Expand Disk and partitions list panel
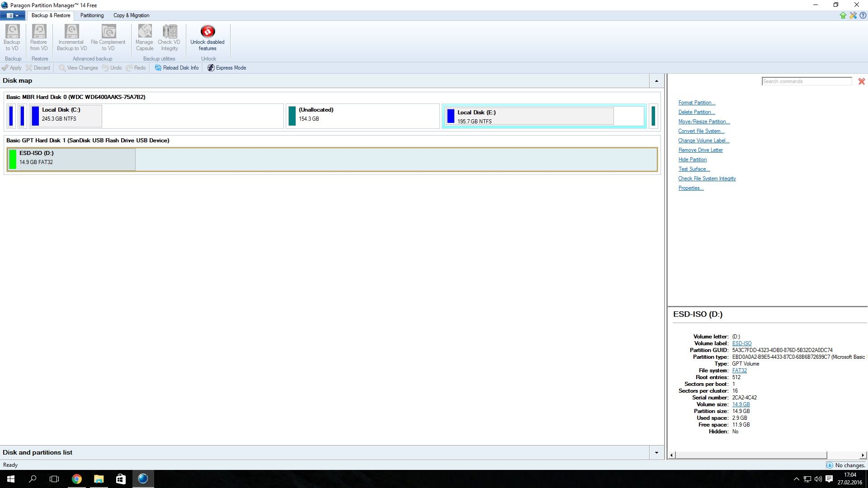 pyautogui.click(x=656, y=453)
